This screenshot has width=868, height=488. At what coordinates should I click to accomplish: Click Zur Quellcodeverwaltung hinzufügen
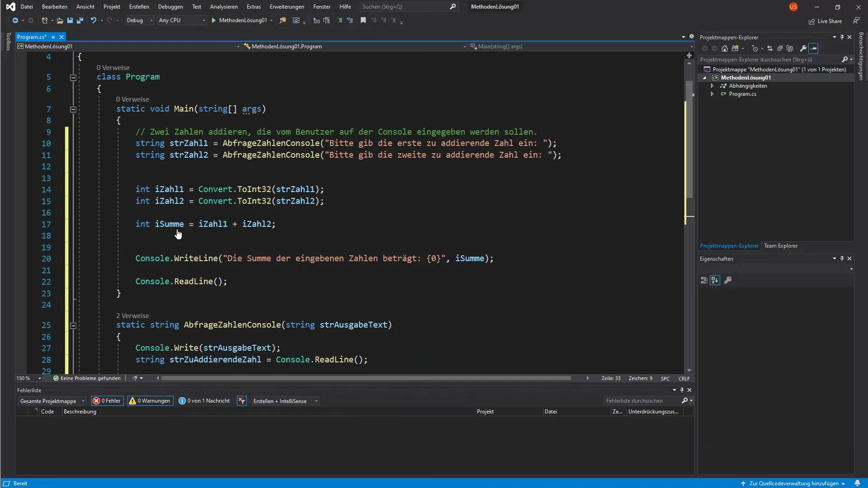(794, 483)
